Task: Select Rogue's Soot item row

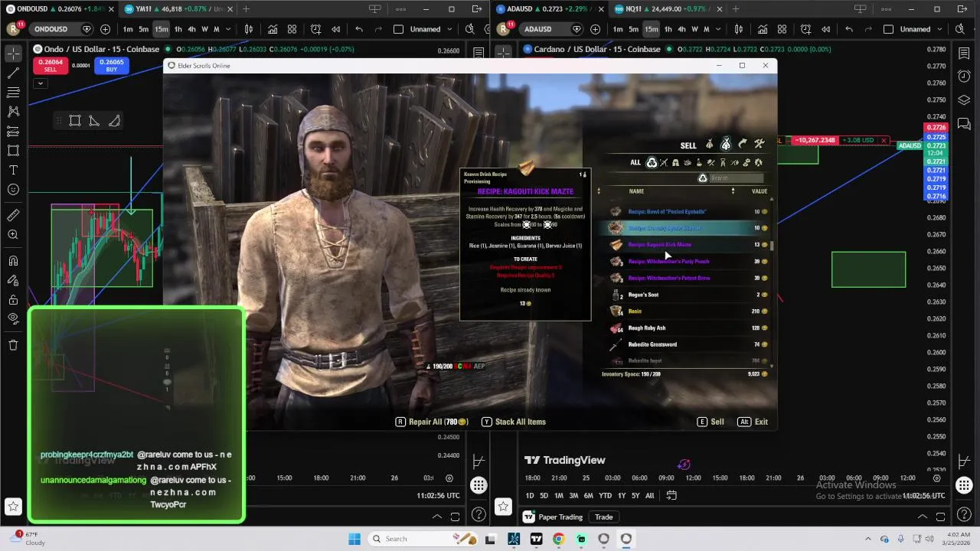Action: point(688,295)
